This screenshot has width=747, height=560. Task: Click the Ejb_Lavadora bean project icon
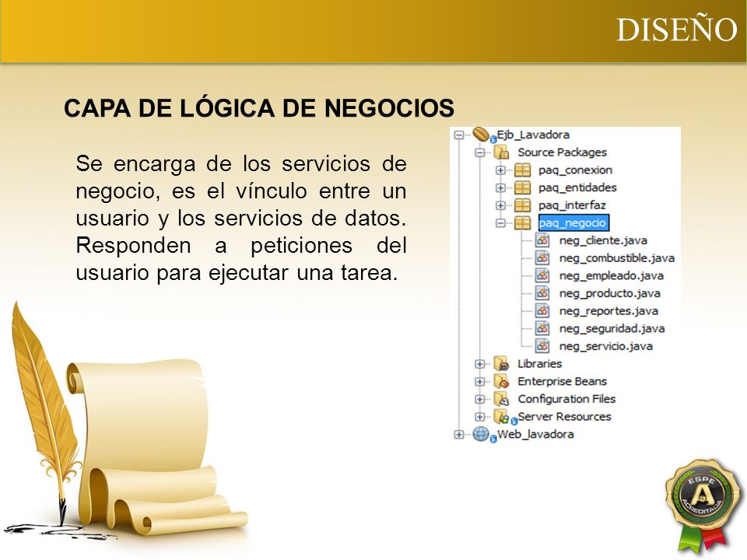point(482,135)
